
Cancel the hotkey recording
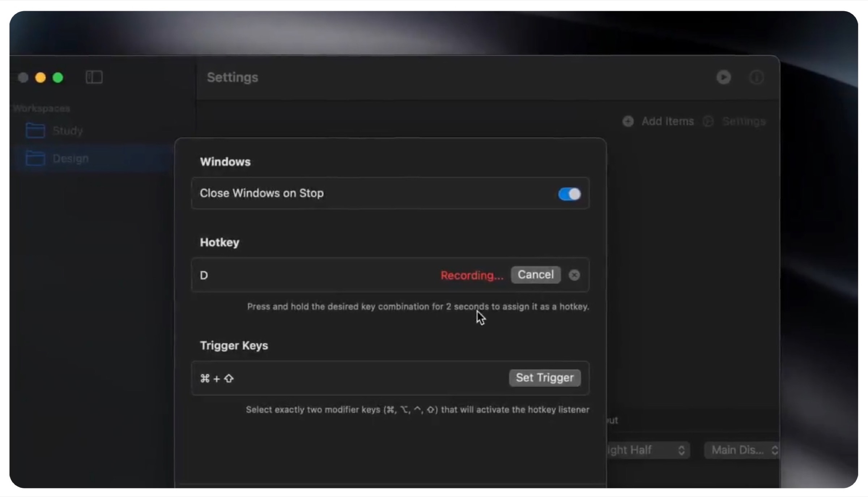(x=536, y=275)
